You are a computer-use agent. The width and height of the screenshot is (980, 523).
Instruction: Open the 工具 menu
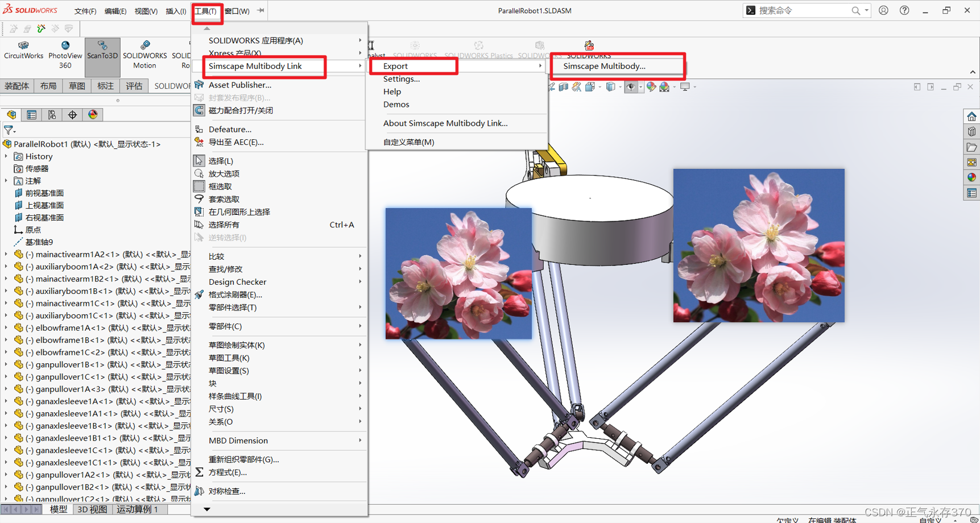click(x=206, y=10)
